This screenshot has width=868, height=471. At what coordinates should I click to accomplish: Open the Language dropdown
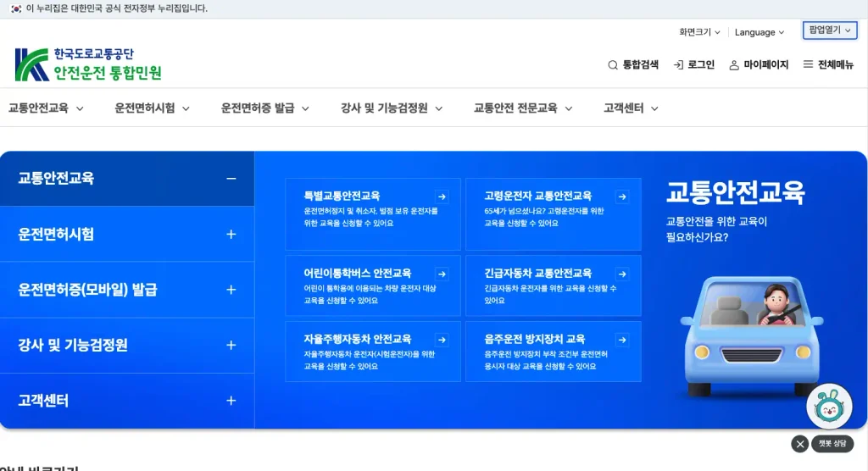tap(759, 32)
